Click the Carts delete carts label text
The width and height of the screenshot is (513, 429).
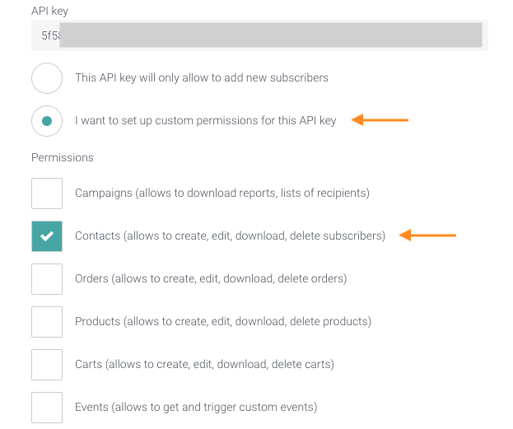point(205,364)
